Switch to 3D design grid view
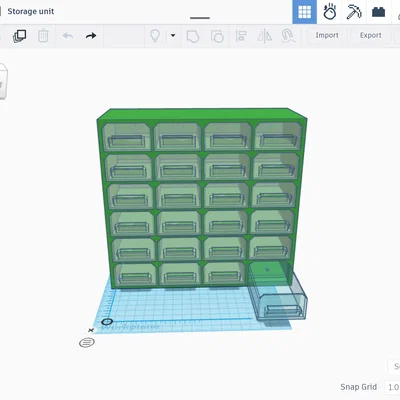 click(x=304, y=12)
